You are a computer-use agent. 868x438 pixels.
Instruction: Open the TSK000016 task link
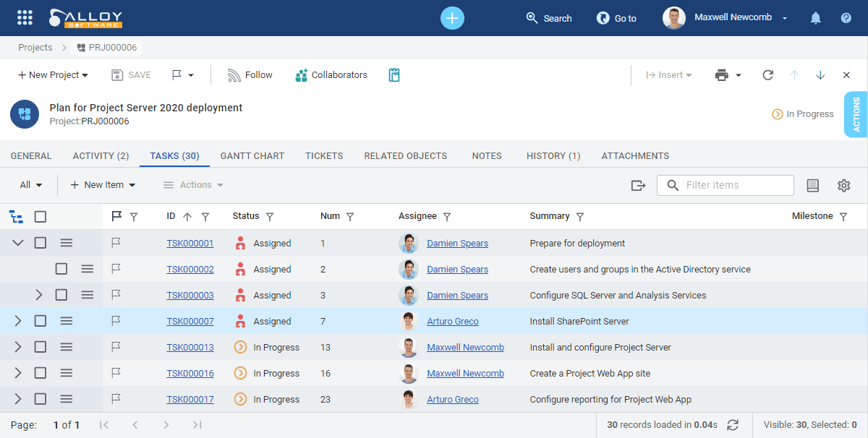tap(190, 374)
